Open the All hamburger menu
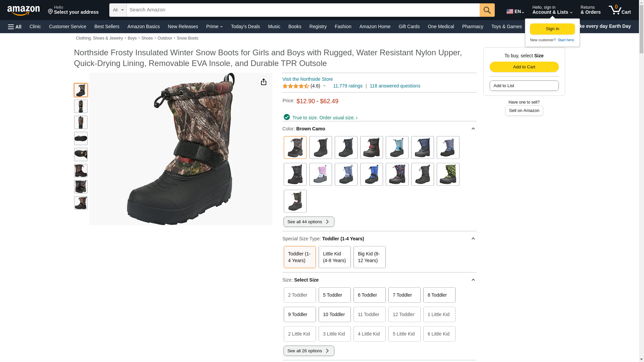Screen dimensions: 644x362 [15, 27]
